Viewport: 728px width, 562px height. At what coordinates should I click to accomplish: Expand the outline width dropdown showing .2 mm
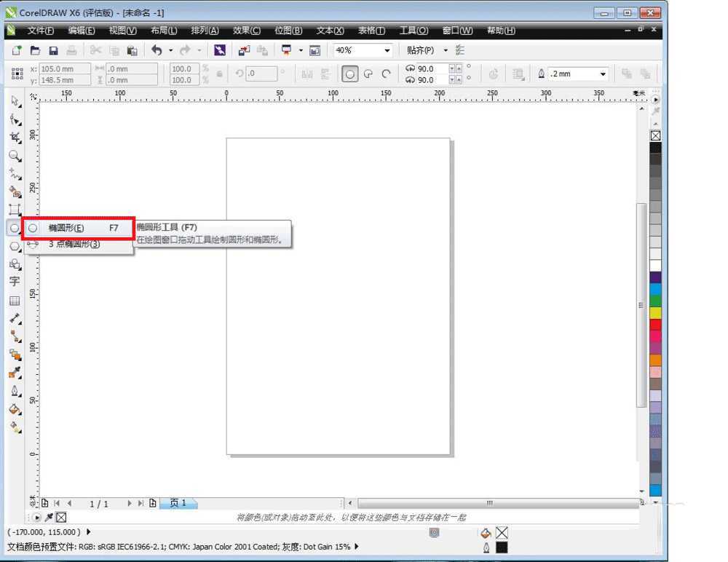click(603, 74)
